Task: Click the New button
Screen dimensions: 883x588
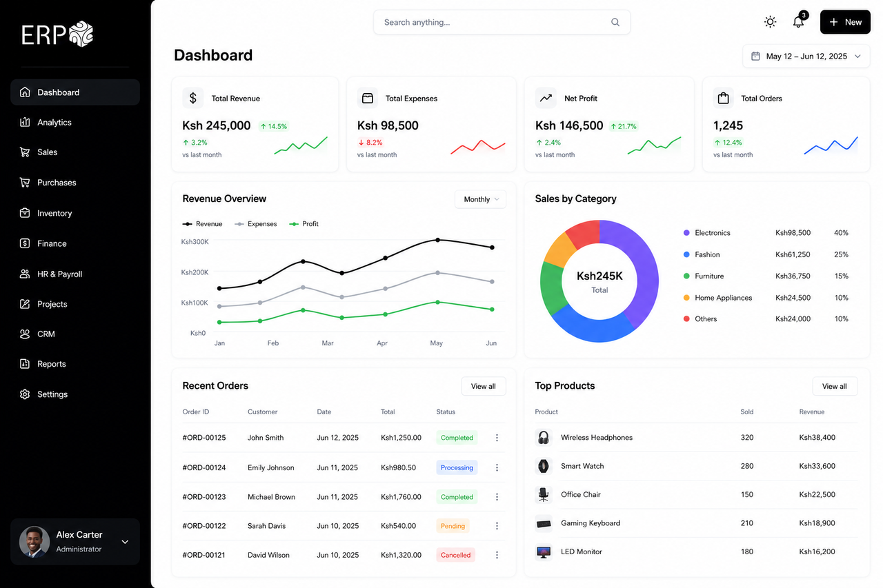Action: pos(845,22)
